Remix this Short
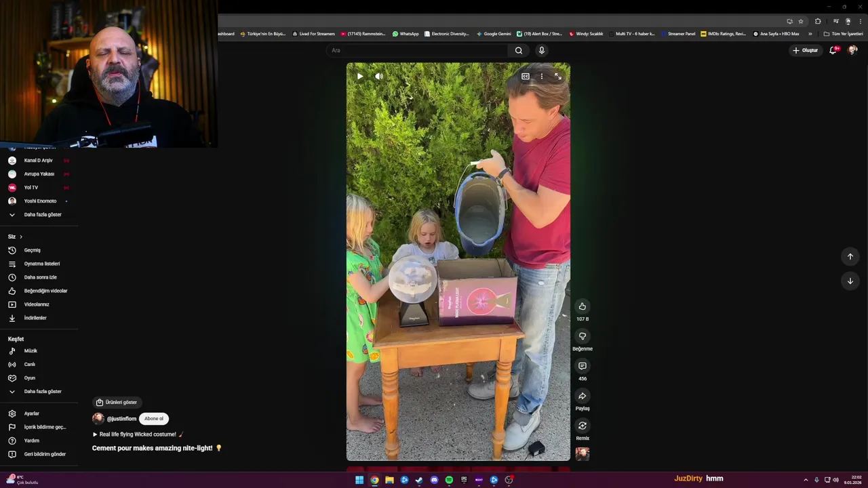 tap(583, 426)
